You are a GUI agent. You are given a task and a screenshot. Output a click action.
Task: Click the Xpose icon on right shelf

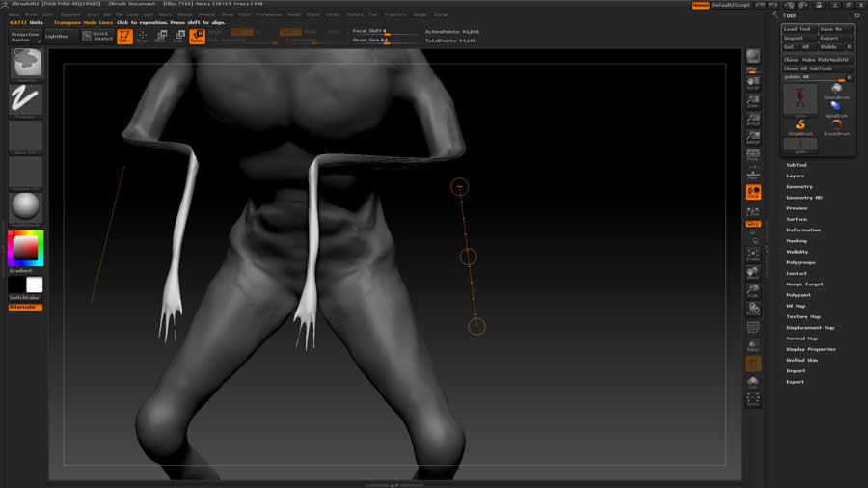tap(753, 400)
